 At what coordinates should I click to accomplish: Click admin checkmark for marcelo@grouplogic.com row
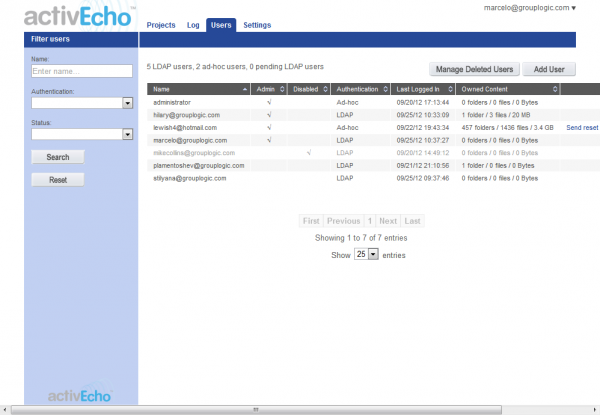(x=269, y=140)
